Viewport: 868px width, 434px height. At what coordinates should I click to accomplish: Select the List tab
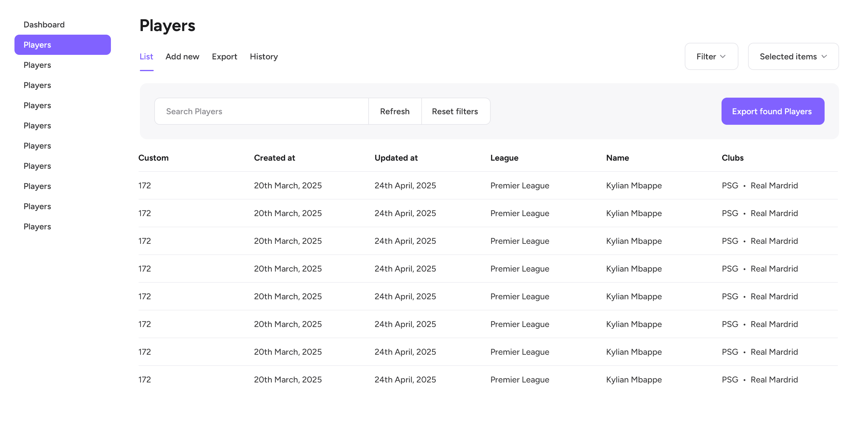tap(146, 57)
